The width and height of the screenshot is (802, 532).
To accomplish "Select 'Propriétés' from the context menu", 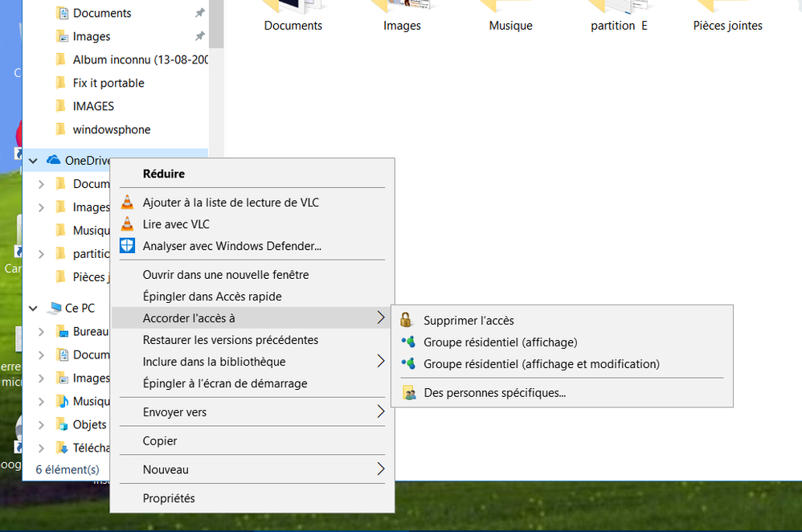I will point(169,498).
